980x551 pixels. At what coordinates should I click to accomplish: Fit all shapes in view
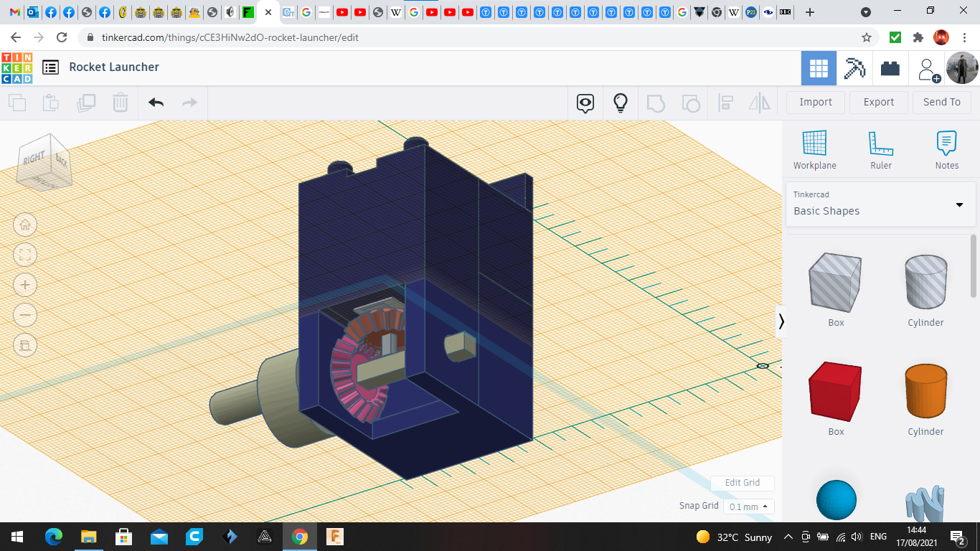point(25,255)
